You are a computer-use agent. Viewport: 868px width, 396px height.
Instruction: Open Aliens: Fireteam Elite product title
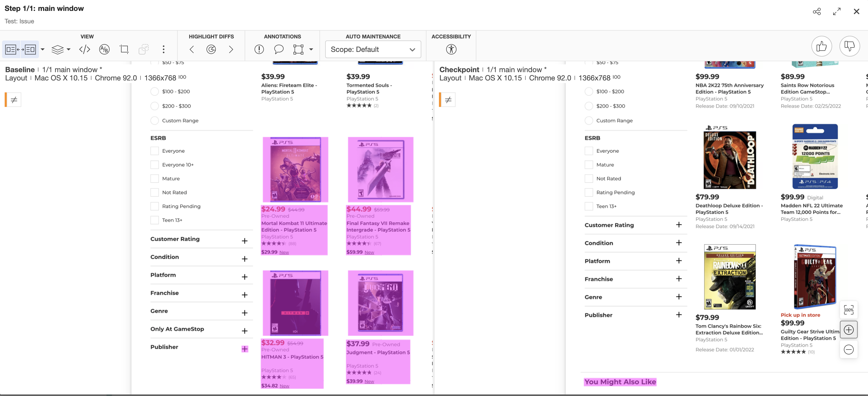pos(289,88)
